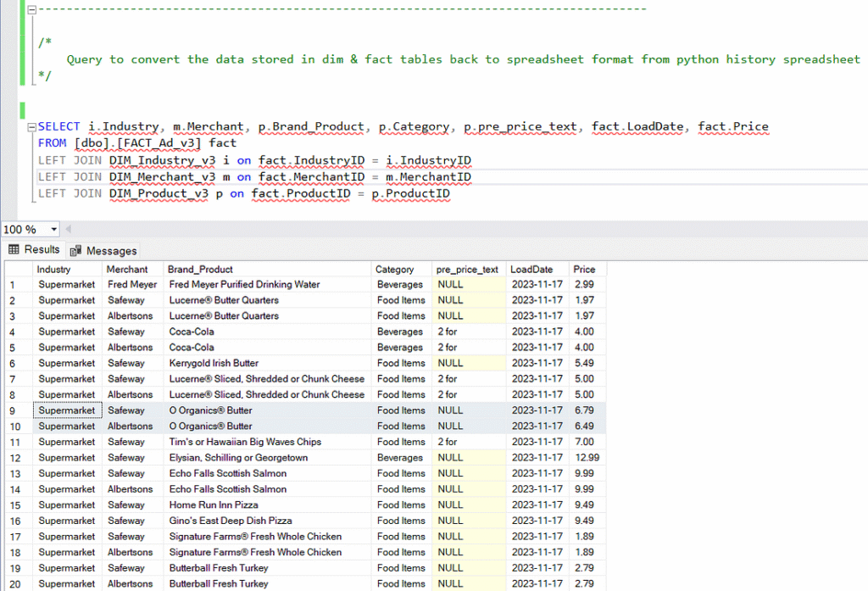Place cursor on 'DIM_Merchant_v3' in the query
The height and width of the screenshot is (591, 868).
pos(162,177)
